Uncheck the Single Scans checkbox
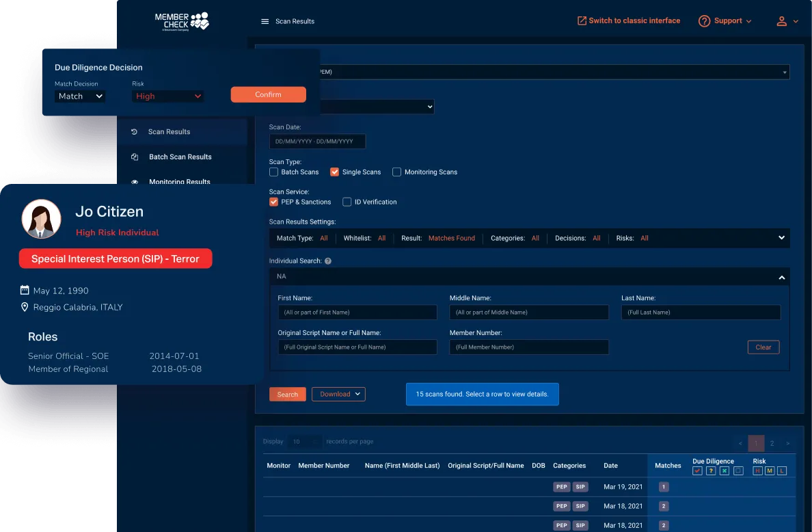The image size is (812, 532). tap(334, 172)
